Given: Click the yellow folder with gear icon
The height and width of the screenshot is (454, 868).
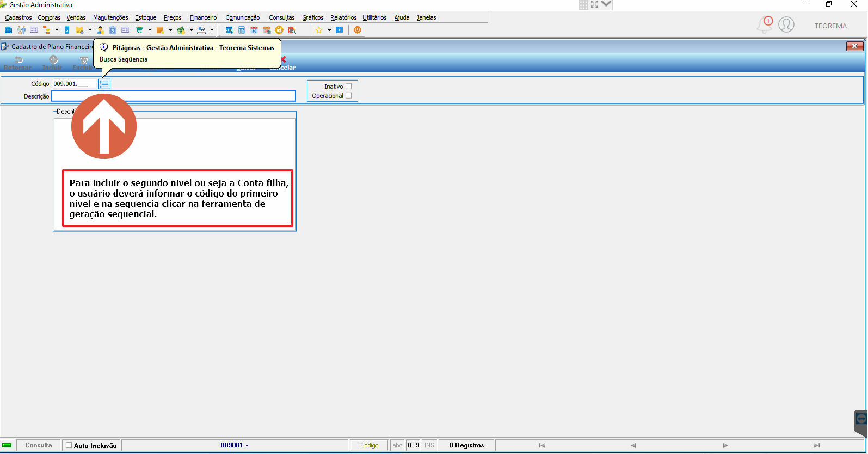Looking at the screenshot, I should (x=79, y=30).
